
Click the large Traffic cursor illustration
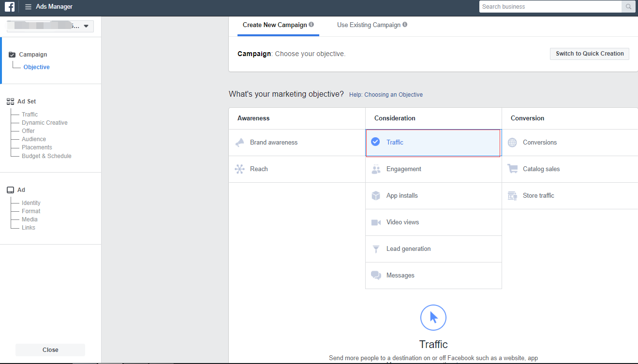[433, 318]
